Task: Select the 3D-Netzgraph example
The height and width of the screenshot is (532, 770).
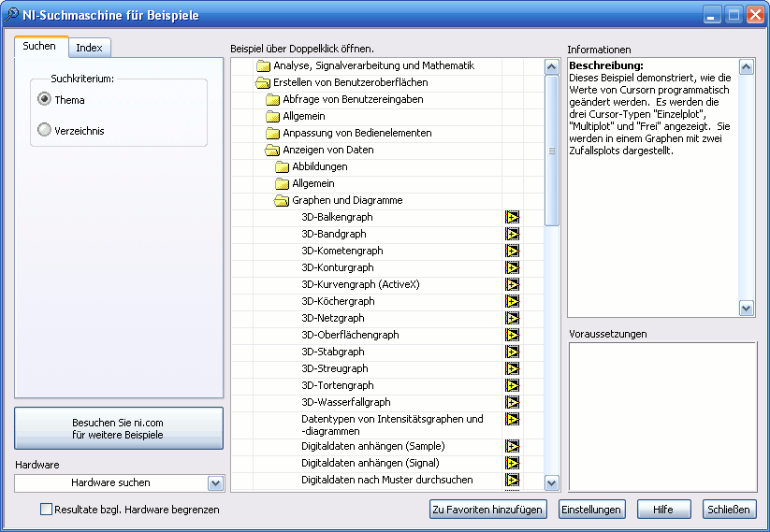Action: (333, 318)
